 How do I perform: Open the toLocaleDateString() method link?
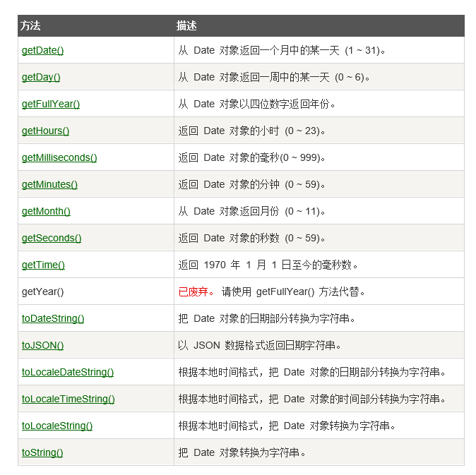[x=68, y=372]
